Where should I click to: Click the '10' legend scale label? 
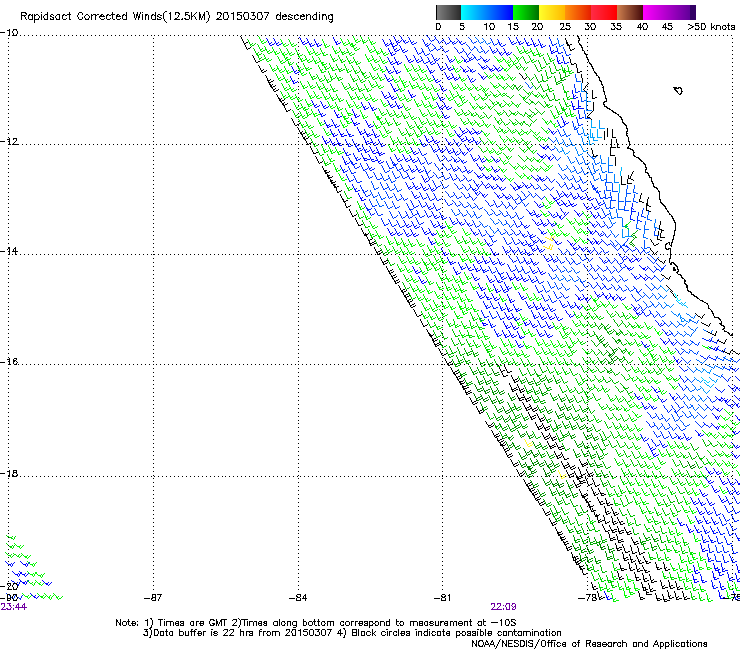(489, 26)
